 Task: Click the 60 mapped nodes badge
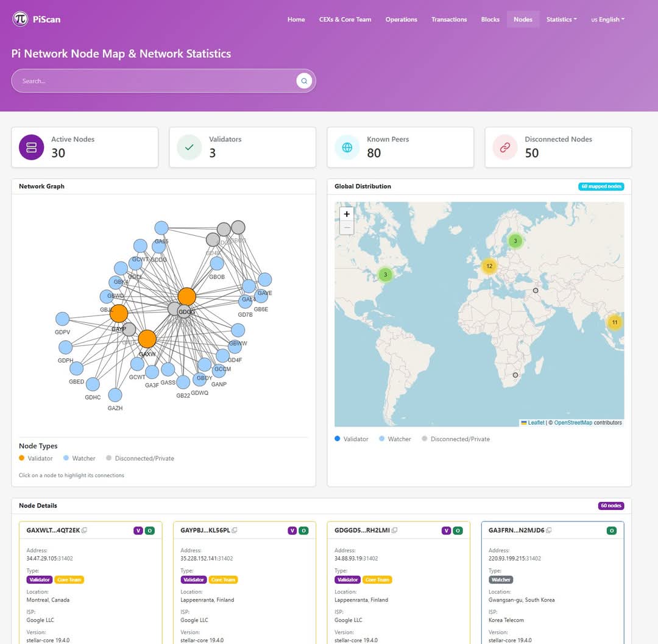tap(601, 186)
